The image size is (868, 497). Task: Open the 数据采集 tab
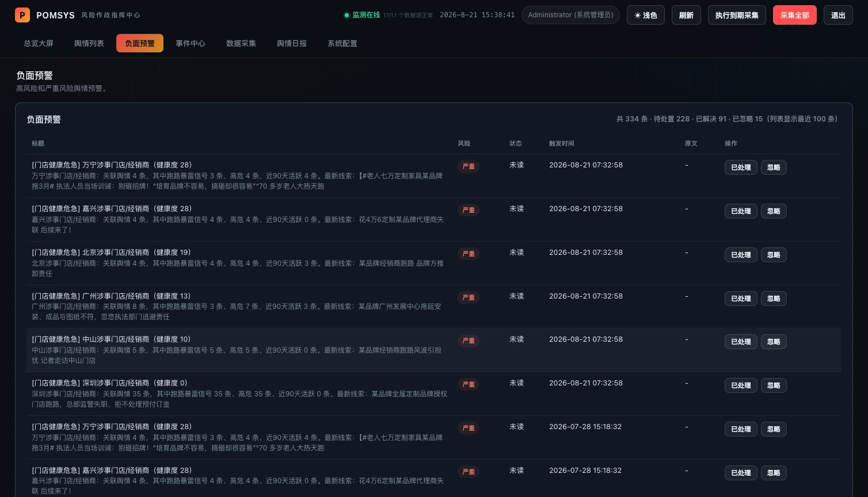pos(241,43)
